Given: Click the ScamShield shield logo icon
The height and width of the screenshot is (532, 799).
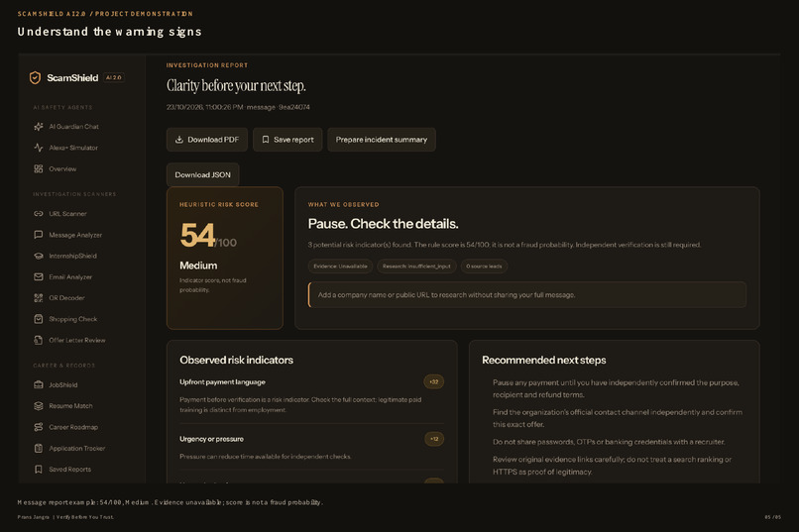Looking at the screenshot, I should pos(35,77).
